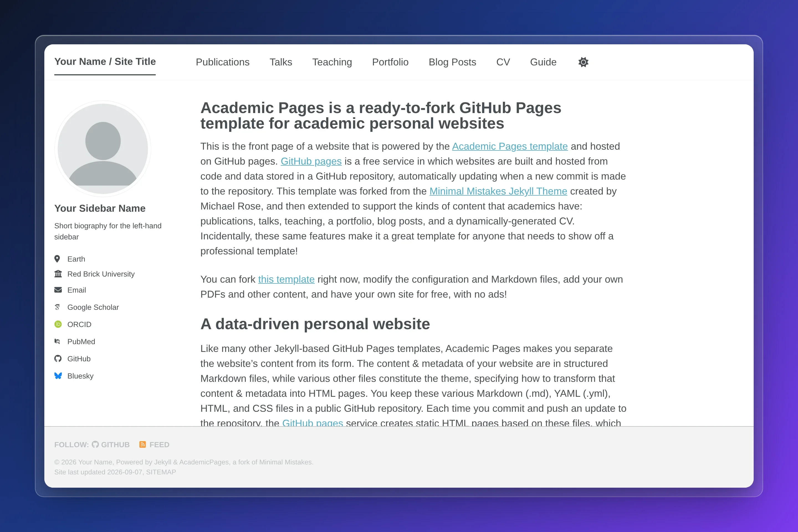Open the Guide nav item
The height and width of the screenshot is (532, 798).
pos(543,62)
